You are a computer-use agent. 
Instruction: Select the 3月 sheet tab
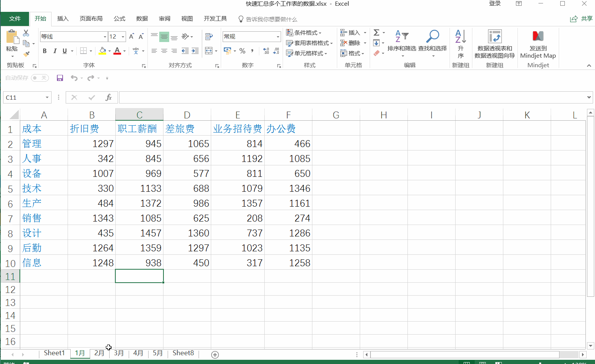tap(119, 353)
